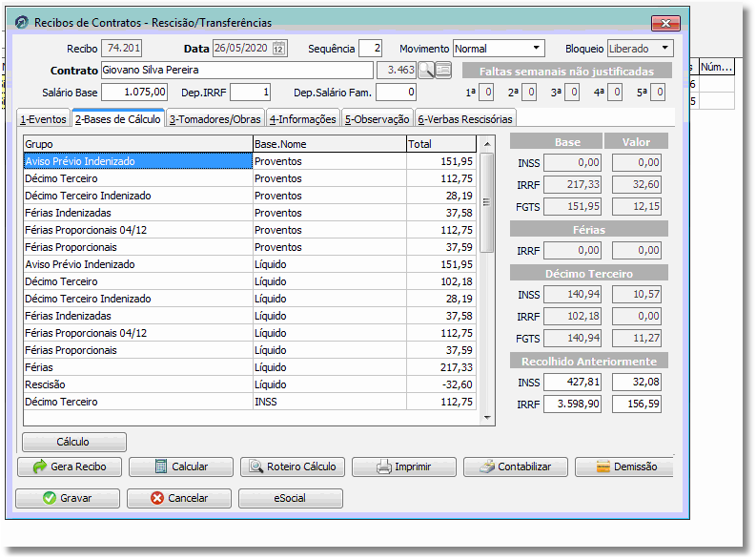Image resolution: width=756 pixels, height=560 pixels.
Task: Click Décimo Terceiro INSS valor 10,57
Action: coord(637,294)
